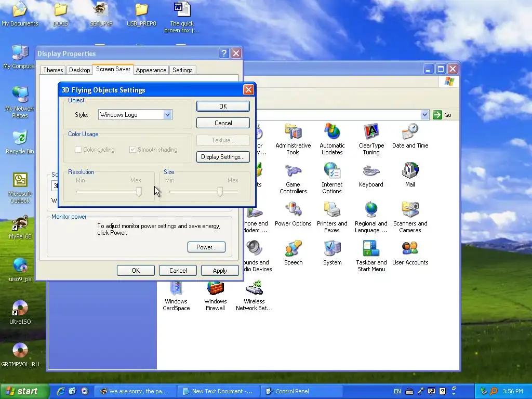Switch to the Desktop tab
This screenshot has width=532, height=399.
(79, 70)
